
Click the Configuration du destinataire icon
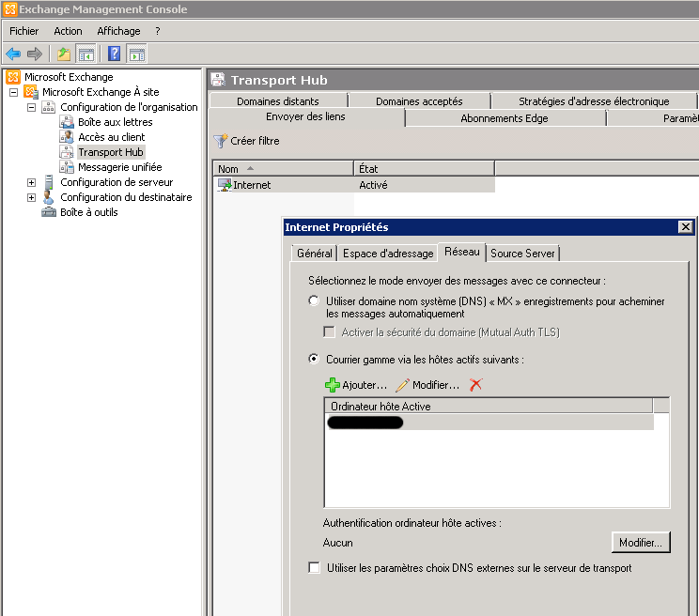pos(48,197)
